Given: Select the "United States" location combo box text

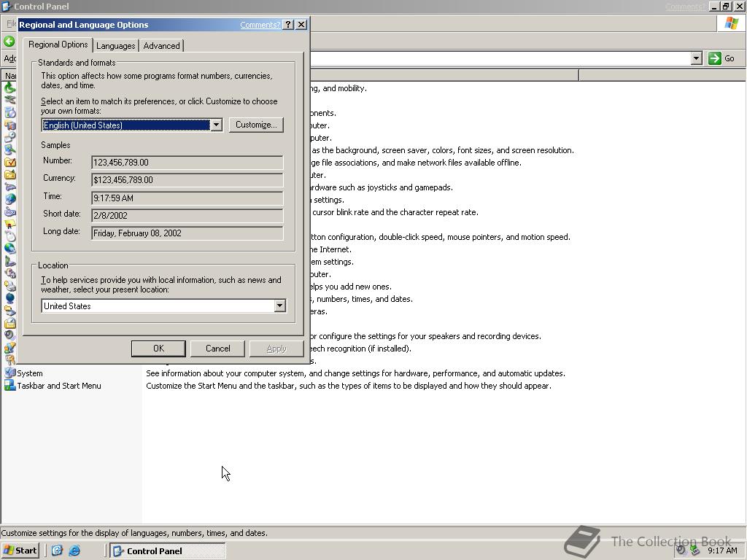Looking at the screenshot, I should point(67,306).
